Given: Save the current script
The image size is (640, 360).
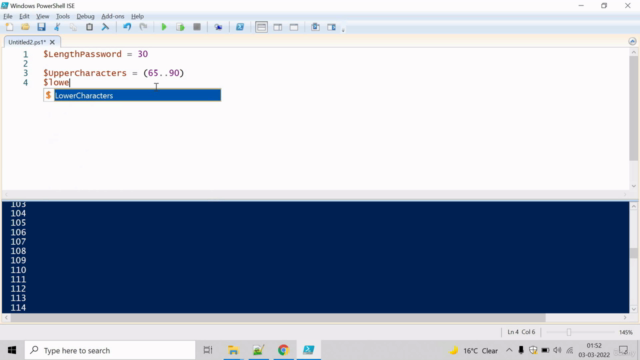Looking at the screenshot, I should (41, 27).
